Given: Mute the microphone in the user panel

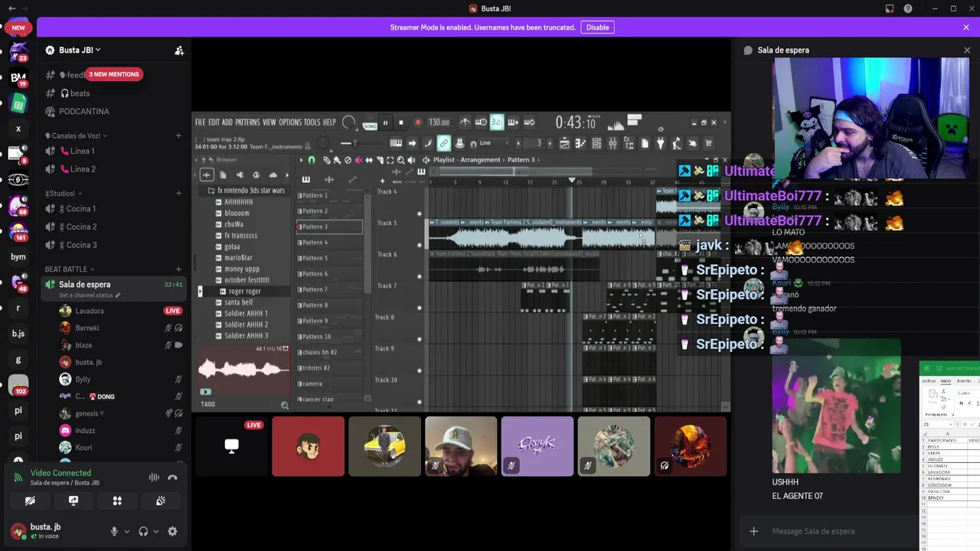Looking at the screenshot, I should tap(114, 531).
